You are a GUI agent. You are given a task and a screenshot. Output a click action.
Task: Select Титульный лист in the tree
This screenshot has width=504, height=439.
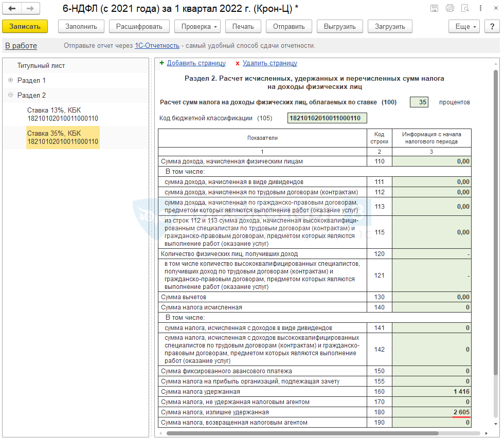[41, 66]
